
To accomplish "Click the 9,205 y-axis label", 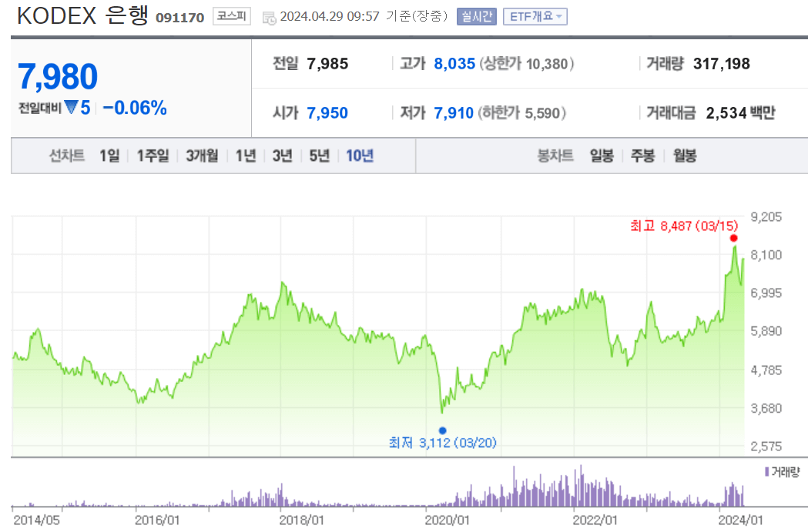I will (x=766, y=217).
